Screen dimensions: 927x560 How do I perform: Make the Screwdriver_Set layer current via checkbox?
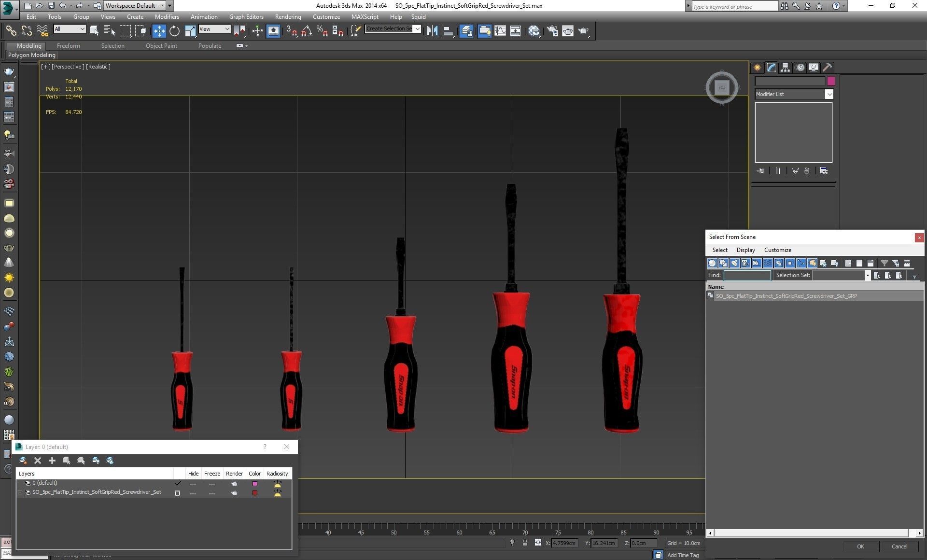click(x=177, y=493)
